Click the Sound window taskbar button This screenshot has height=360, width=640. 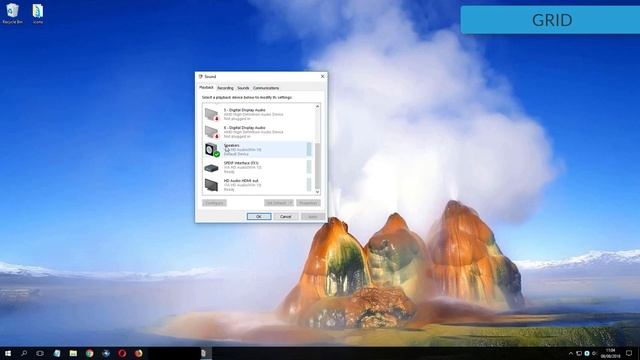click(x=204, y=353)
